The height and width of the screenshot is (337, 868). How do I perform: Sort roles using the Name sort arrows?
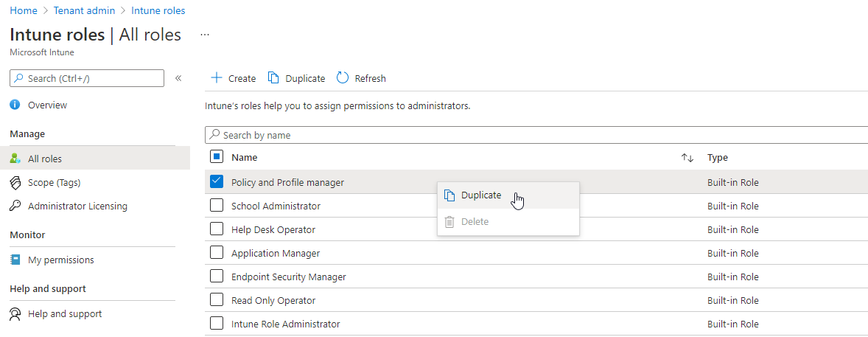pos(687,158)
